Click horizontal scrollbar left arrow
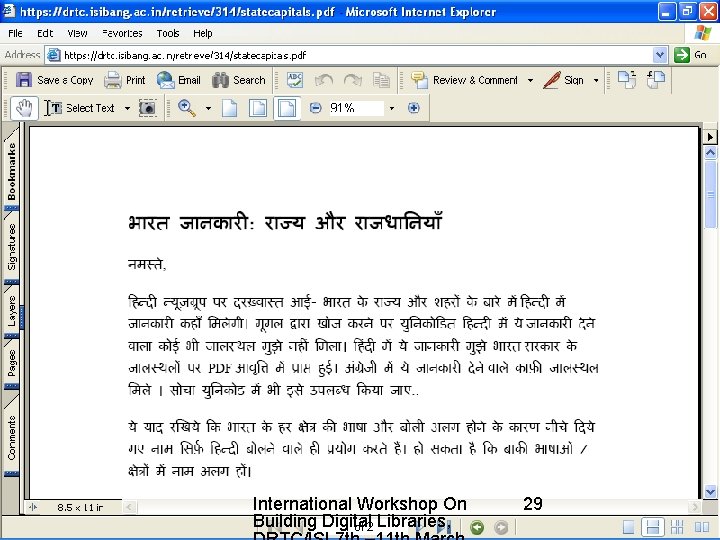The width and height of the screenshot is (720, 540). tap(129, 507)
